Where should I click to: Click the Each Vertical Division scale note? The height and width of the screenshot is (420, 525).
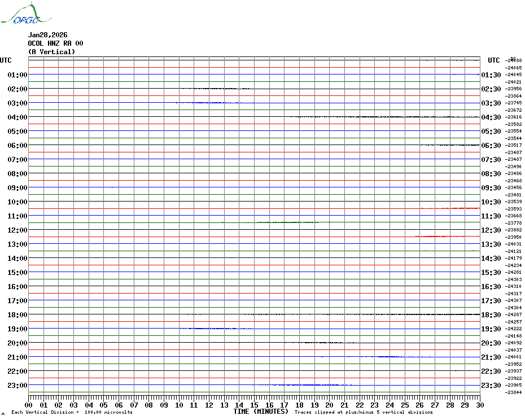(72, 412)
